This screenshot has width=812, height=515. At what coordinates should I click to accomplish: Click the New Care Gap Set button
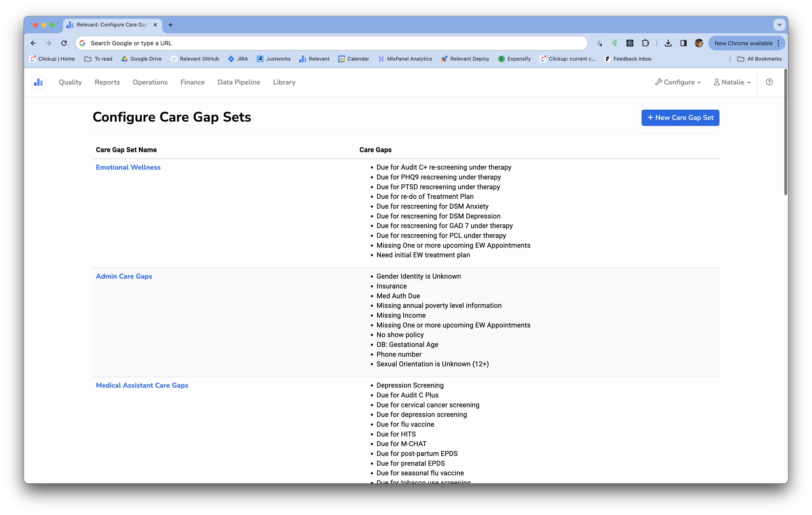(680, 118)
